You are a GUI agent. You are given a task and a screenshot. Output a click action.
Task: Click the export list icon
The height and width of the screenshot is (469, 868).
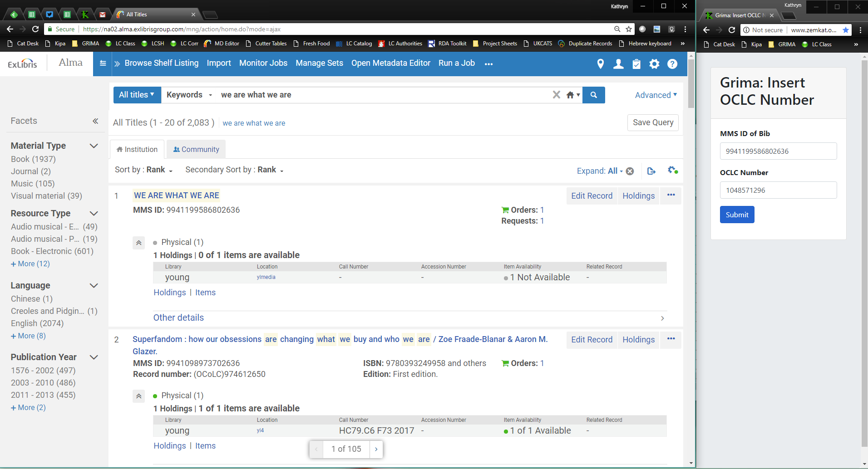651,171
